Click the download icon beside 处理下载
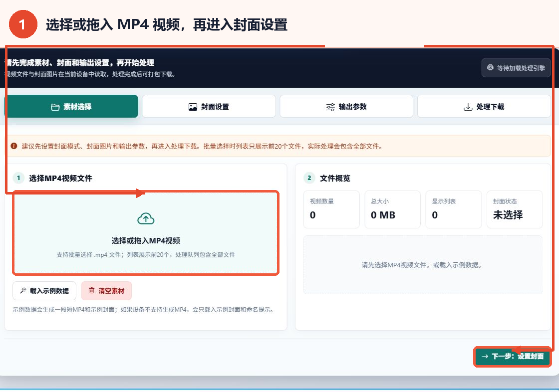This screenshot has height=392, width=559. [468, 107]
